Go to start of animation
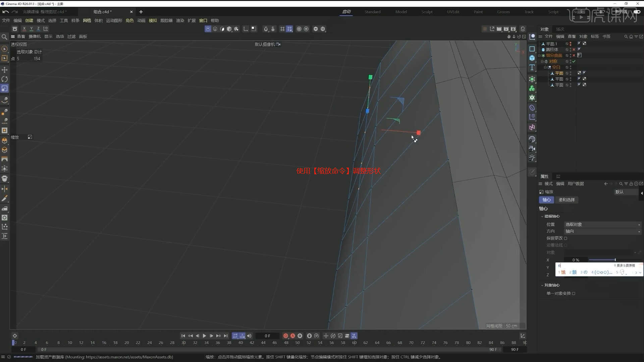This screenshot has width=644, height=362. (183, 336)
